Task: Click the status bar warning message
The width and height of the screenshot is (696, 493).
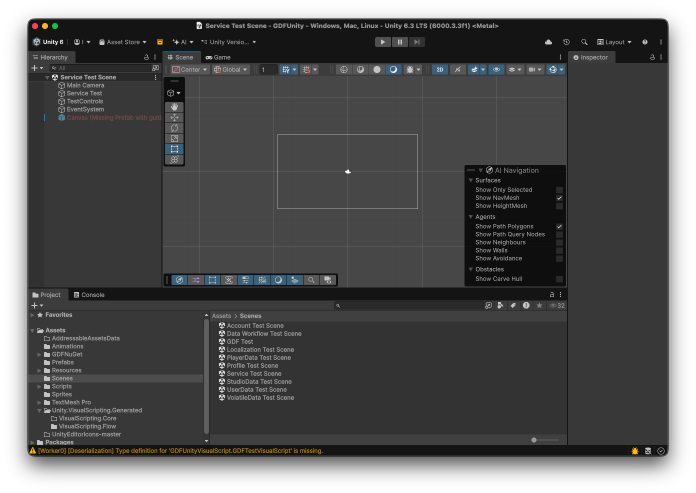Action: point(180,451)
